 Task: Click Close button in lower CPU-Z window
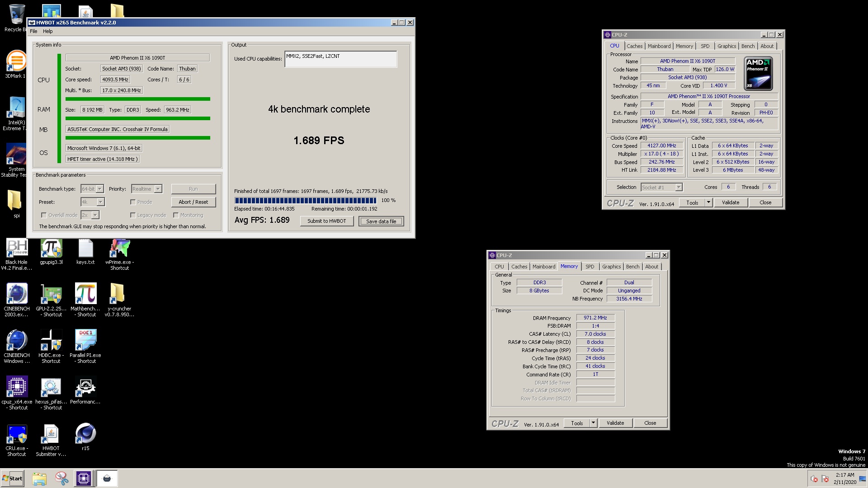[x=650, y=423]
